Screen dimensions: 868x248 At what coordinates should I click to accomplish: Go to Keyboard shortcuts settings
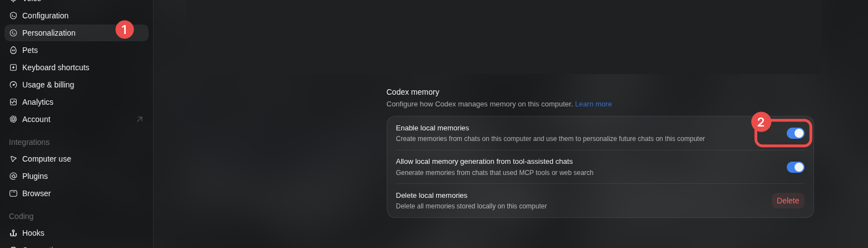pos(76,67)
